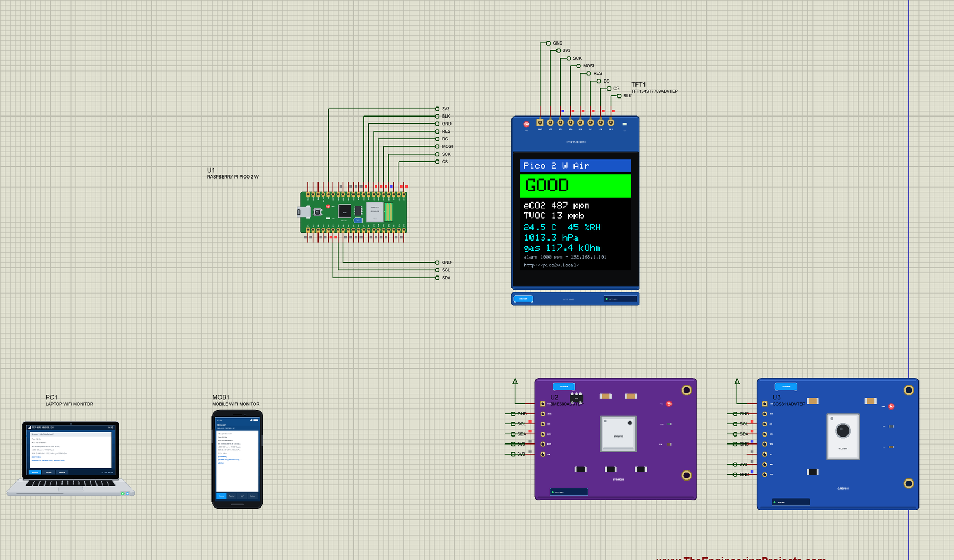
Task: Click the blue LED on the laptop base
Action: point(127,494)
